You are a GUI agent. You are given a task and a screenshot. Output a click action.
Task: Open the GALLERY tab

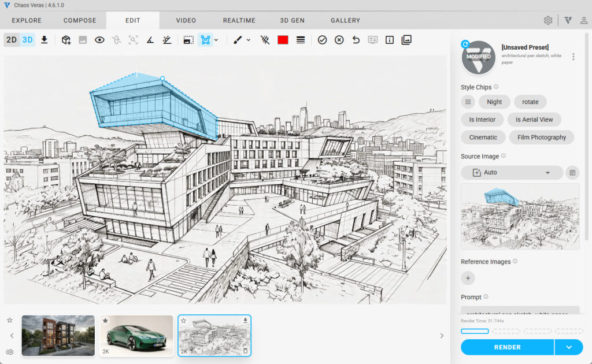pyautogui.click(x=346, y=20)
